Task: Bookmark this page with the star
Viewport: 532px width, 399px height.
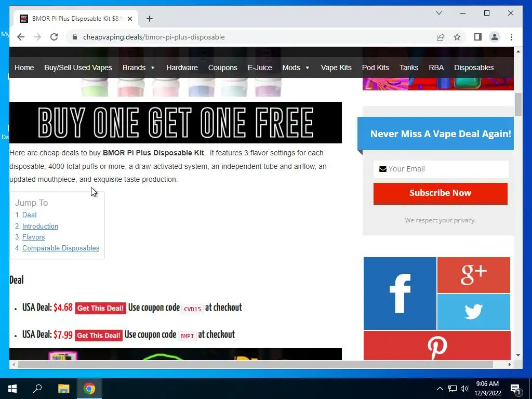Action: coord(457,37)
